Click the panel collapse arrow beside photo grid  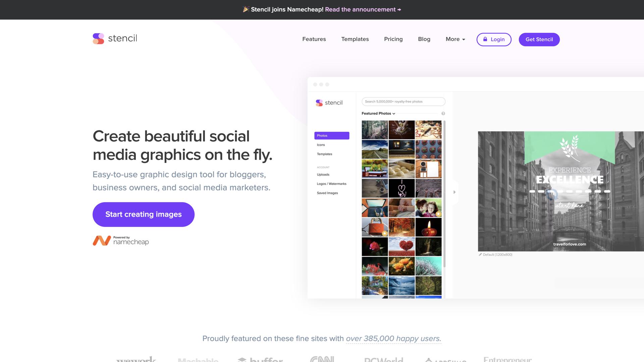(x=454, y=192)
